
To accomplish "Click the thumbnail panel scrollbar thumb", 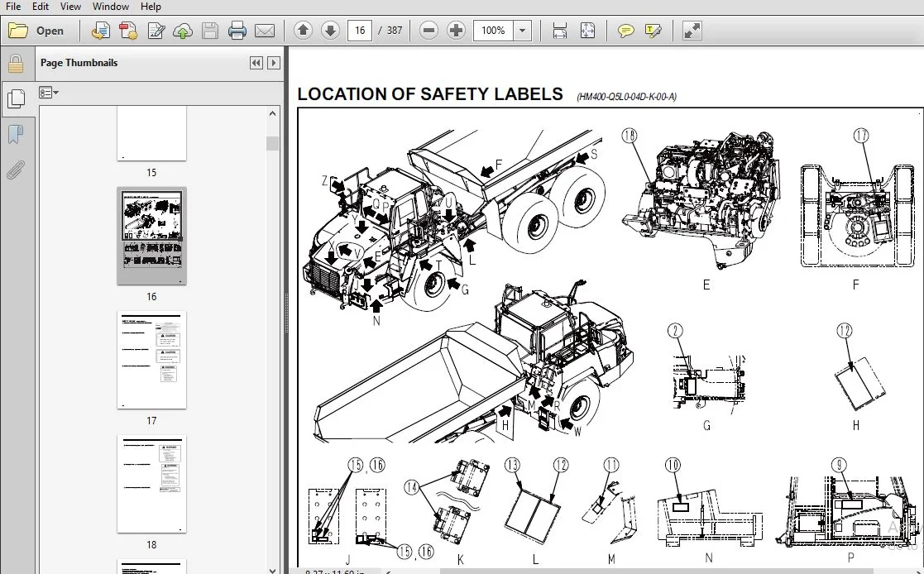I will pyautogui.click(x=272, y=143).
